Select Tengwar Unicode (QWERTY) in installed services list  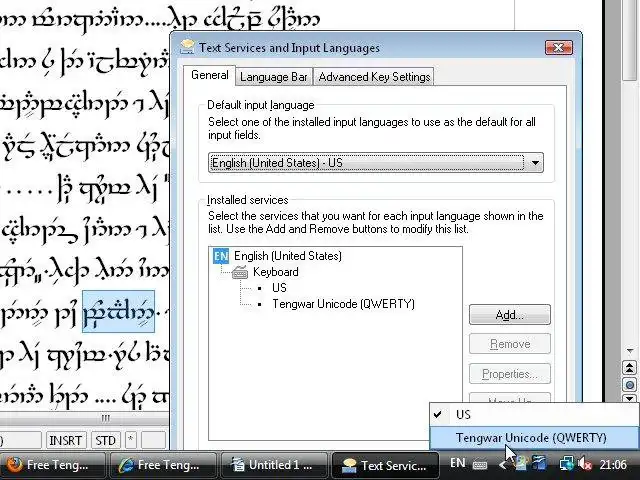[343, 304]
